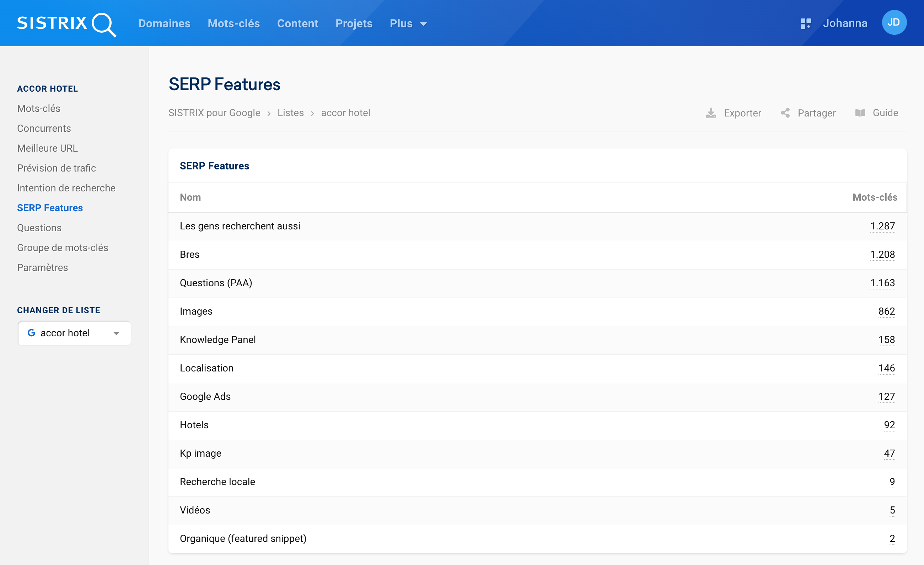
Task: Click the 146 keyword count
Action: click(886, 368)
